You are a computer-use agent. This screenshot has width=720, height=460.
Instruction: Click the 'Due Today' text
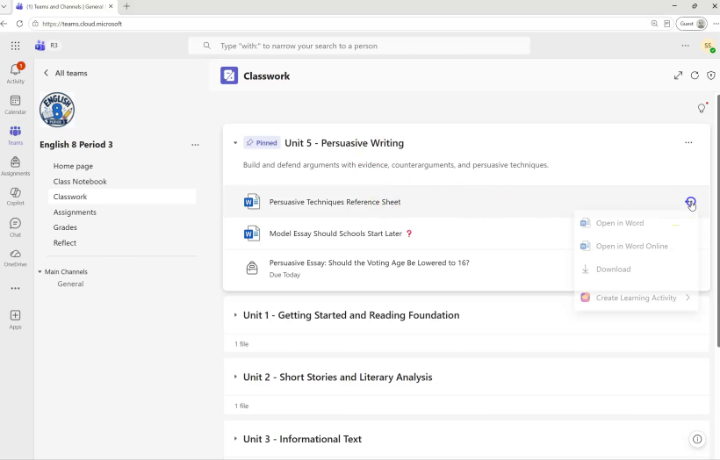tap(285, 275)
